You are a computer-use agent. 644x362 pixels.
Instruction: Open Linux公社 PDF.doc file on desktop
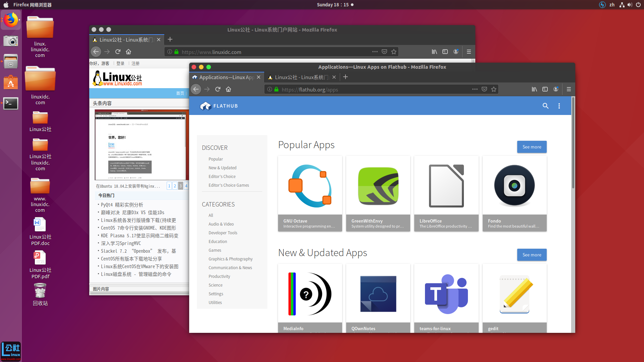pyautogui.click(x=40, y=231)
